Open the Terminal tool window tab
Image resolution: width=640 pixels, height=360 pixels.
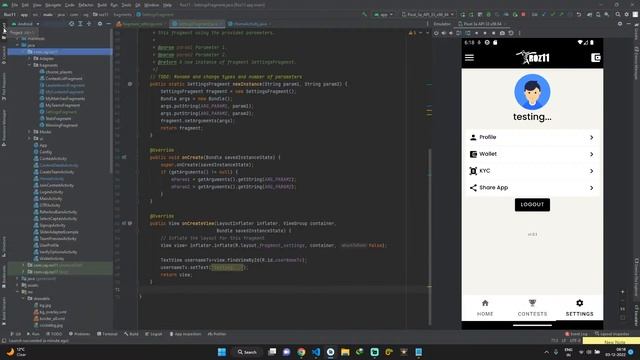(107, 334)
